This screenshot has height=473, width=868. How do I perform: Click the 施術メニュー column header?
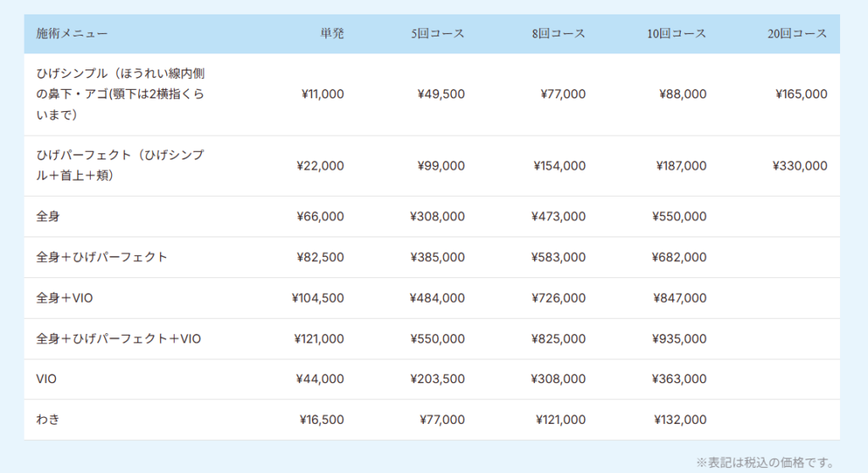coord(72,35)
